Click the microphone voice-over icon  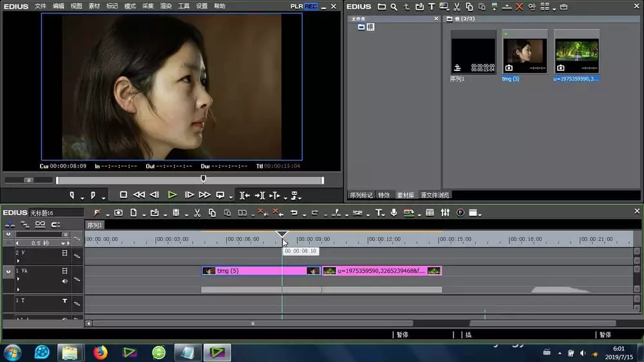point(394,213)
